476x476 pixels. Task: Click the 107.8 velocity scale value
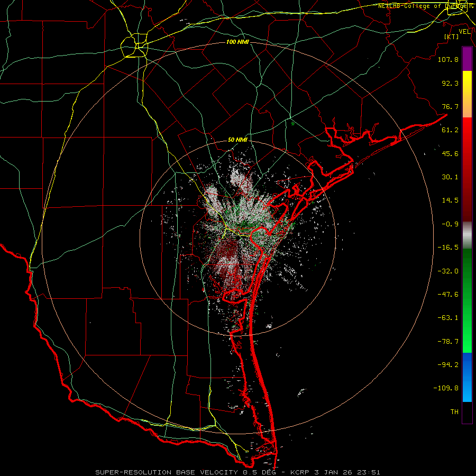(x=448, y=59)
